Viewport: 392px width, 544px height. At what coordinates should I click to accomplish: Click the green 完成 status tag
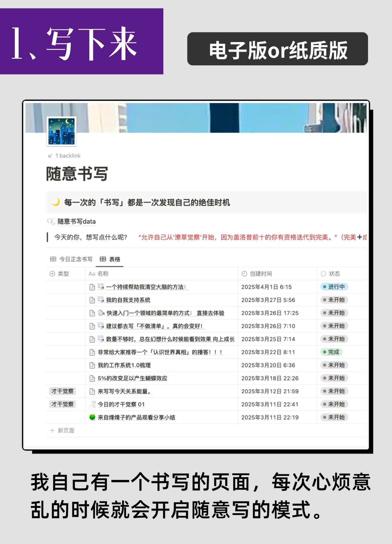[331, 352]
